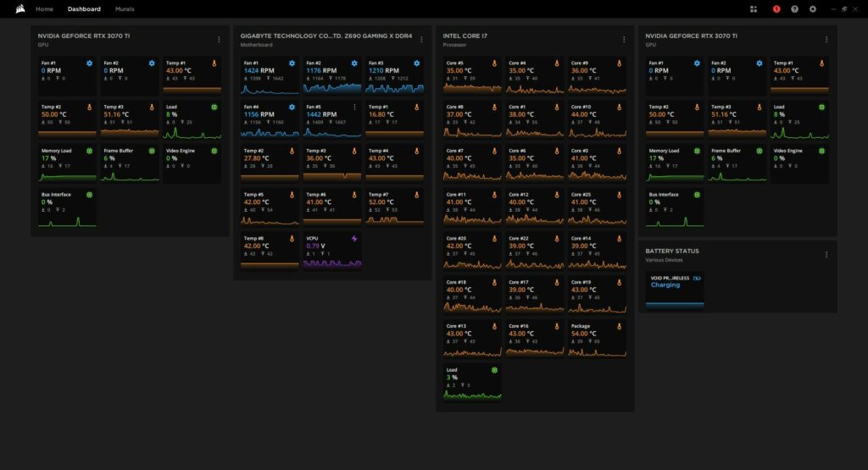Click the Memory Load chip icon in first GPU panel
868x470 pixels.
point(89,151)
